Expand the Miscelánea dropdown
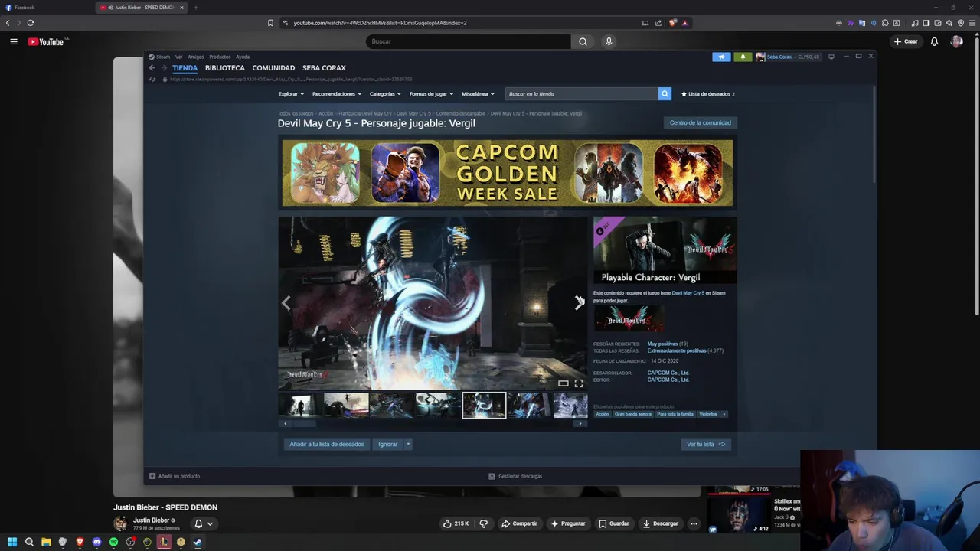980x551 pixels. [478, 93]
